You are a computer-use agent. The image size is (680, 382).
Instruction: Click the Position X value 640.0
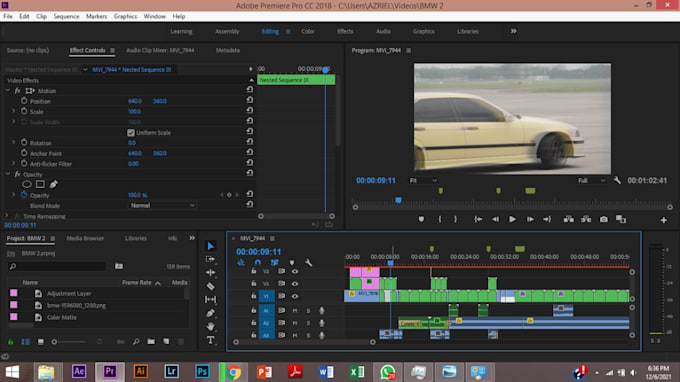134,101
